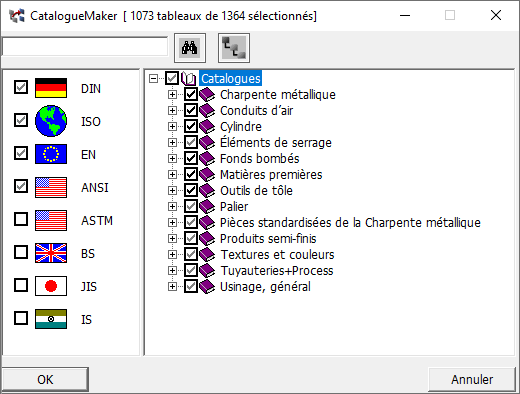Enable the ASTM standard checkbox
Viewport: 520px width, 394px height.
[21, 219]
